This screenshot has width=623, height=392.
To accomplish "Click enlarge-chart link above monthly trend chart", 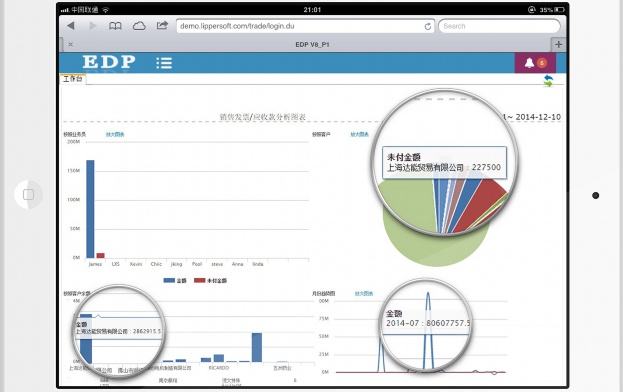I will pyautogui.click(x=364, y=294).
